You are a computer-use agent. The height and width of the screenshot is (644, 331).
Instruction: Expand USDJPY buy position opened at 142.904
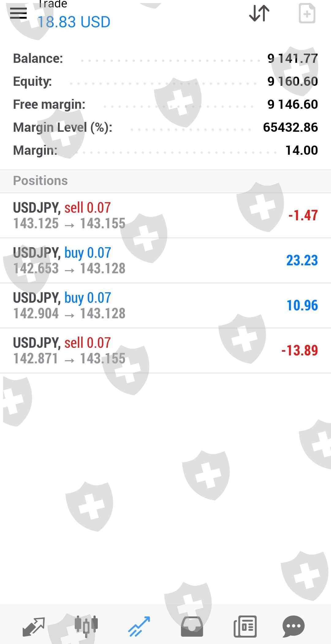pos(165,305)
